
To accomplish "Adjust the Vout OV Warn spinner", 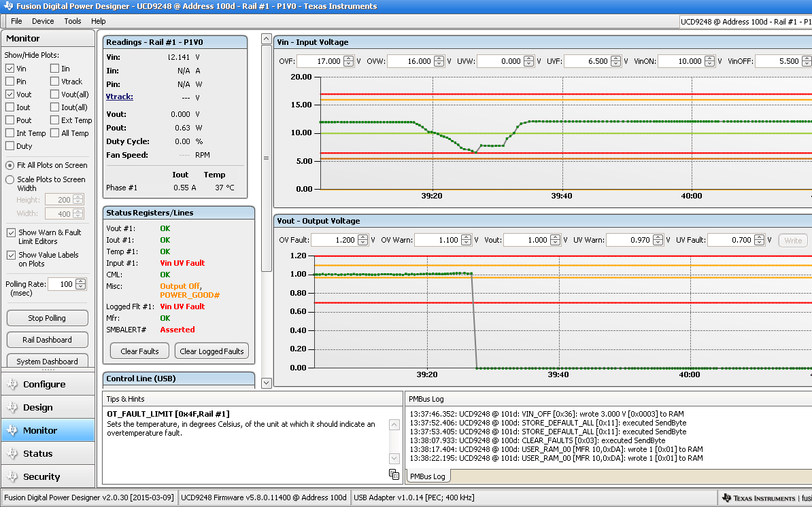I will click(466, 240).
